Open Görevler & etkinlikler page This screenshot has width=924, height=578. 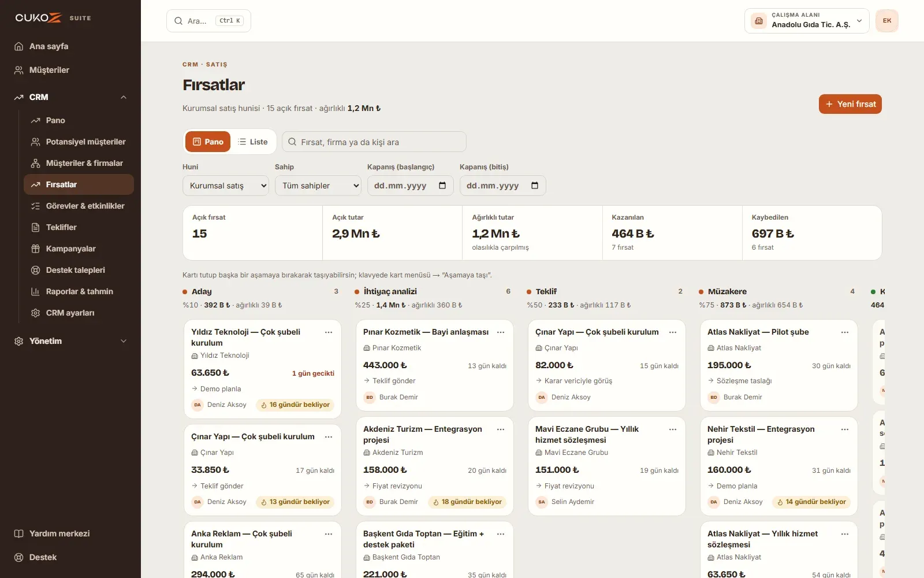pyautogui.click(x=79, y=206)
